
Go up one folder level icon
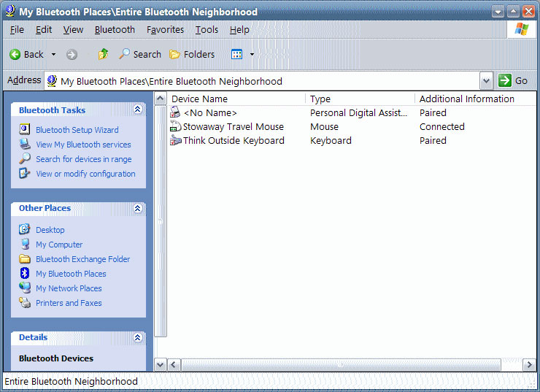click(103, 54)
